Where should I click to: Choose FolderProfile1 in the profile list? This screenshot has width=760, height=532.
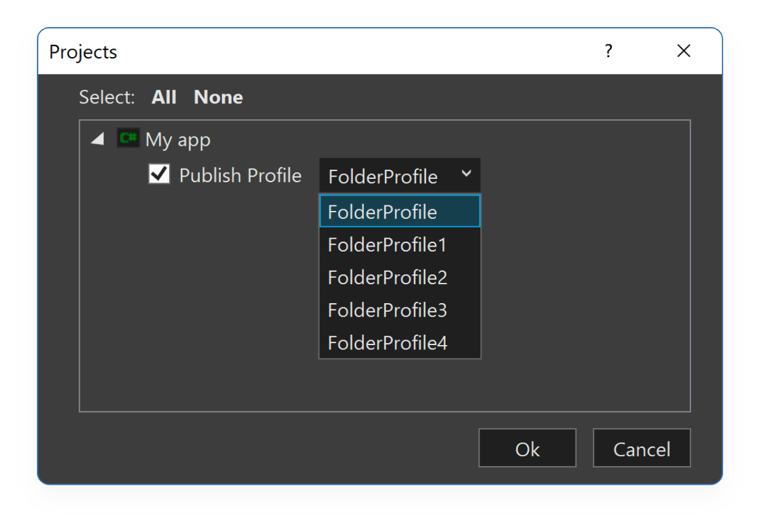tap(386, 245)
